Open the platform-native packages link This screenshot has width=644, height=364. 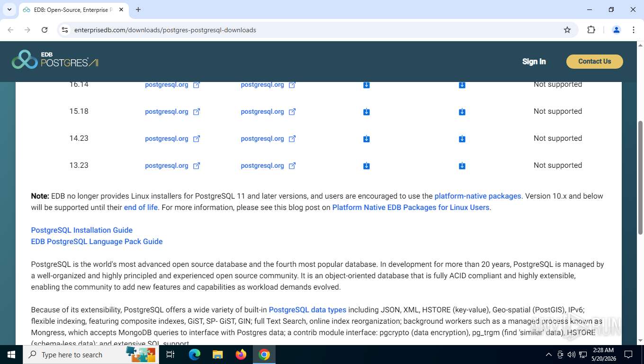point(478,196)
